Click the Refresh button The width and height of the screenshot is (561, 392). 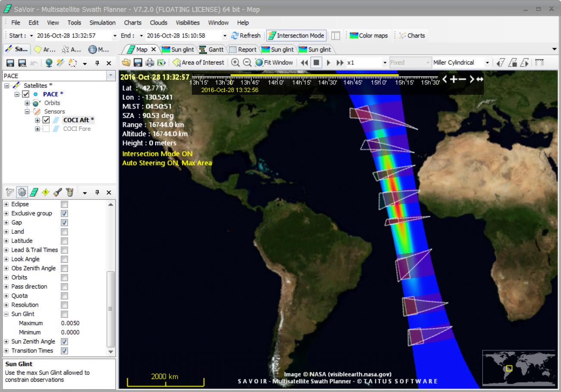click(246, 36)
